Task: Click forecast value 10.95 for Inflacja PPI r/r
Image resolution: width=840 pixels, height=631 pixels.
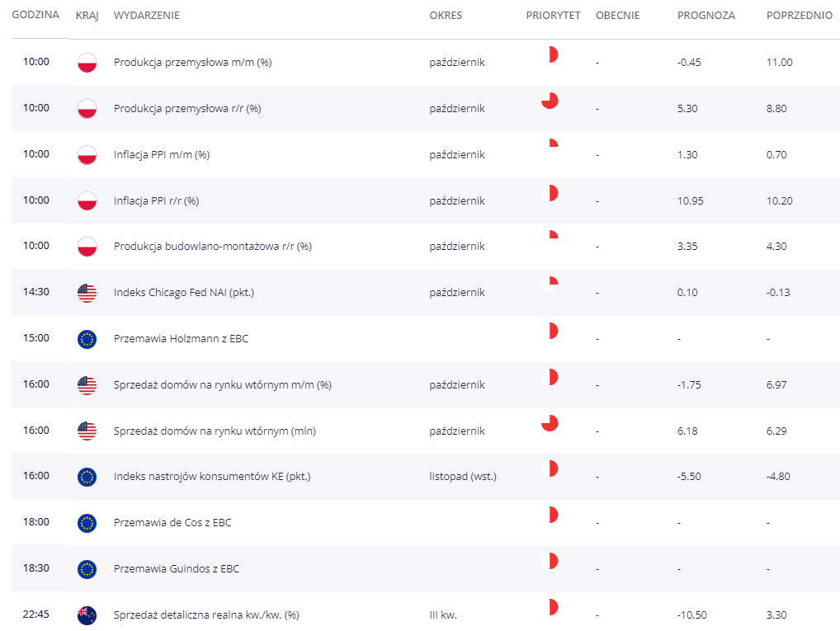Action: pos(690,200)
